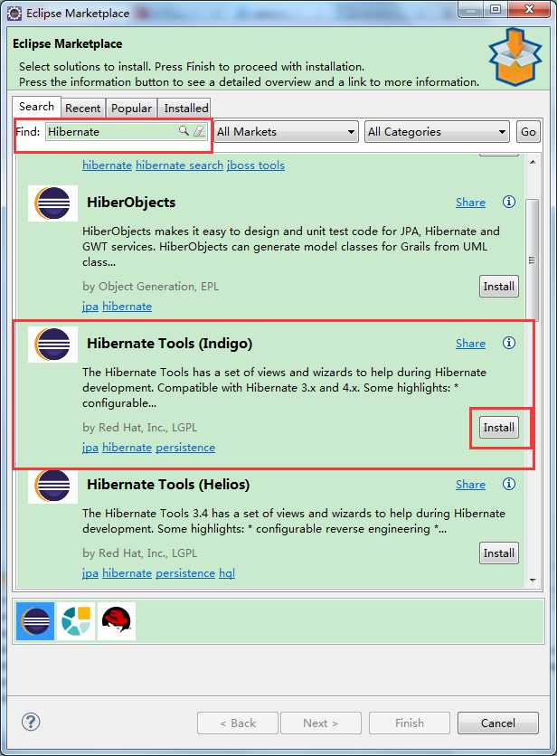Switch to the Installed tab

coord(185,108)
